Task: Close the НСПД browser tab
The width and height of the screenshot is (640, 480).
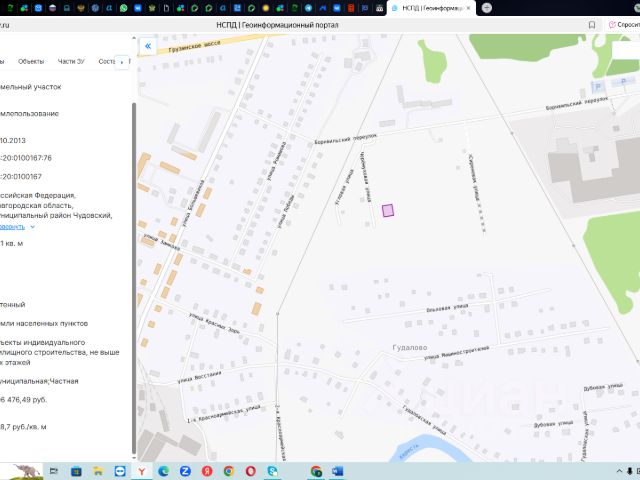Action: [468, 8]
